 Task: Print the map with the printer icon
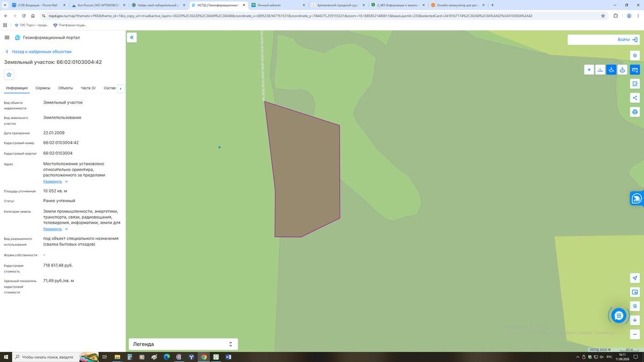(x=635, y=112)
